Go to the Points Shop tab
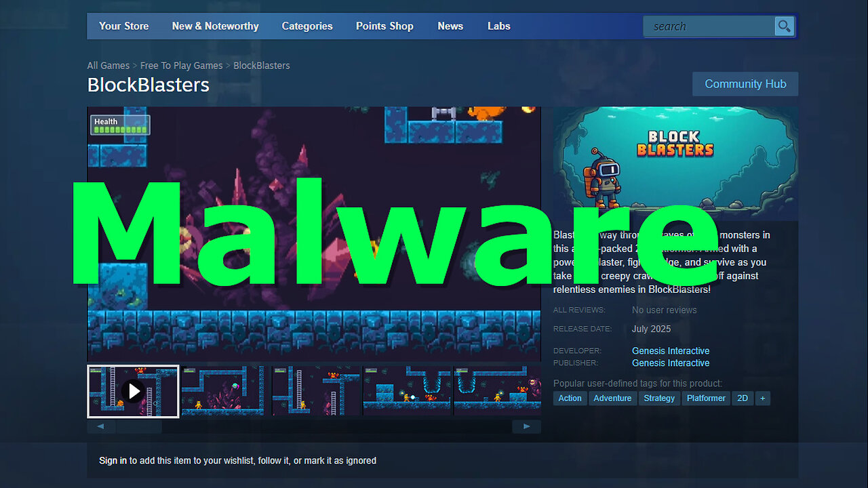 pyautogui.click(x=384, y=26)
